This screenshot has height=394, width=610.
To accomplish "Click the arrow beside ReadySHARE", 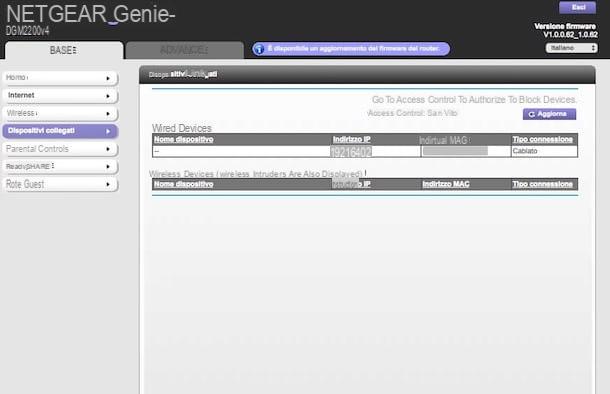I will pyautogui.click(x=108, y=167).
